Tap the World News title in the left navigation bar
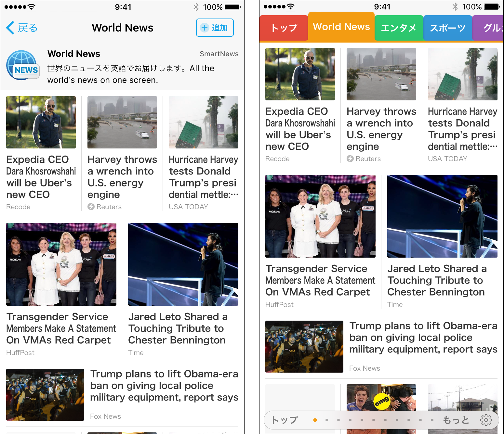This screenshot has height=434, width=504. click(122, 28)
